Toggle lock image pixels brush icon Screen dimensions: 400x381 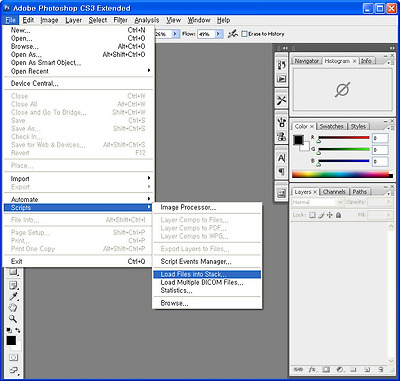pyautogui.click(x=321, y=215)
